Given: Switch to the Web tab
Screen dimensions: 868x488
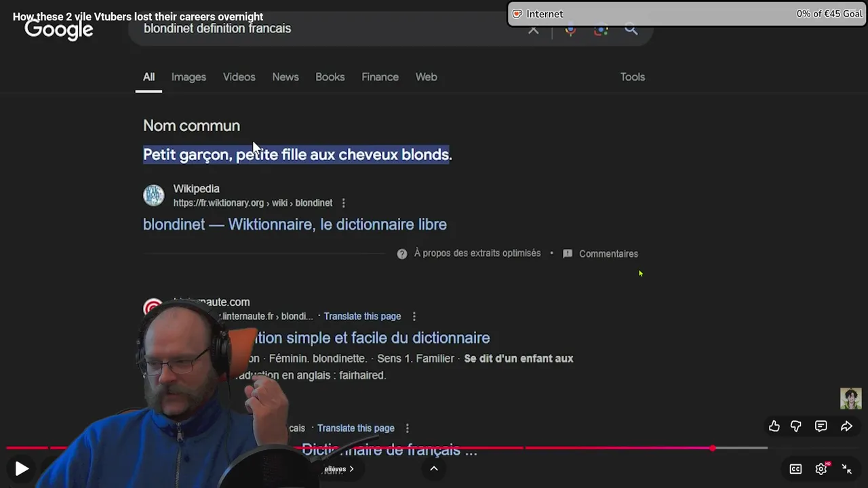Looking at the screenshot, I should [427, 77].
